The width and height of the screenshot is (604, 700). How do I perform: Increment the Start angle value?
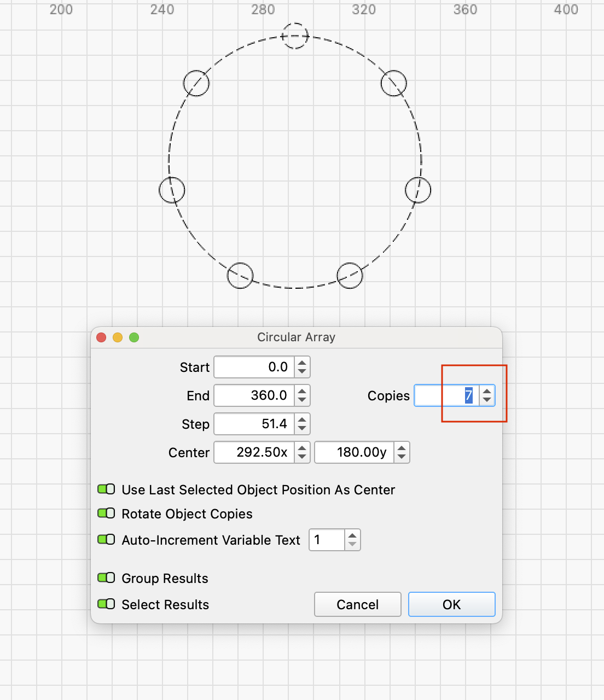click(302, 363)
